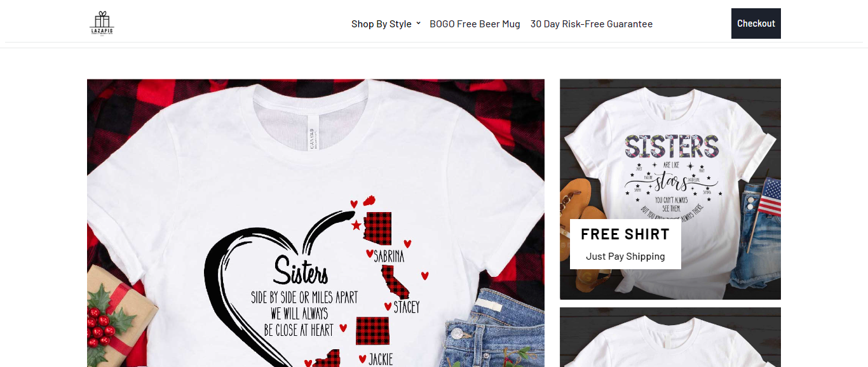Click the plaid California state shape
The image size is (868, 367).
(395, 283)
